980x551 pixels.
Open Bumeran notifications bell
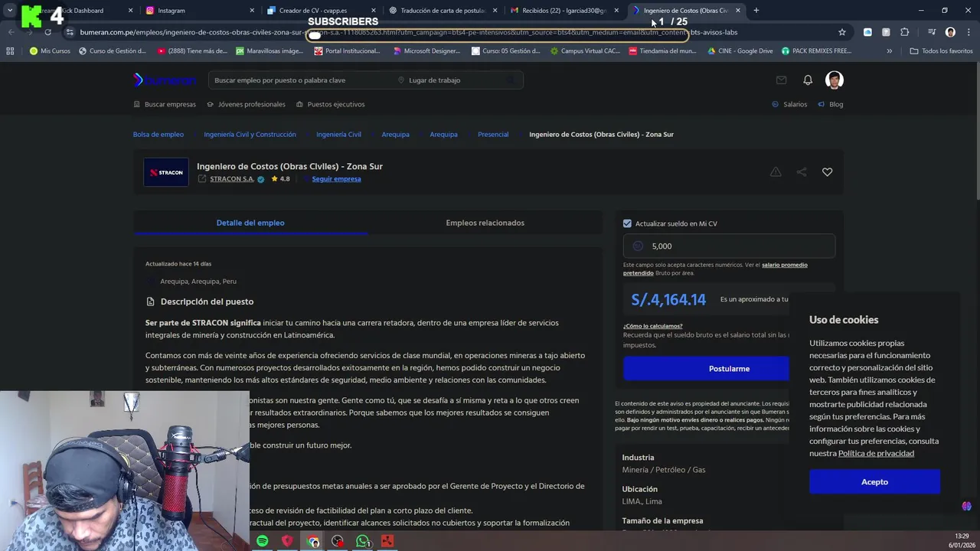(808, 80)
